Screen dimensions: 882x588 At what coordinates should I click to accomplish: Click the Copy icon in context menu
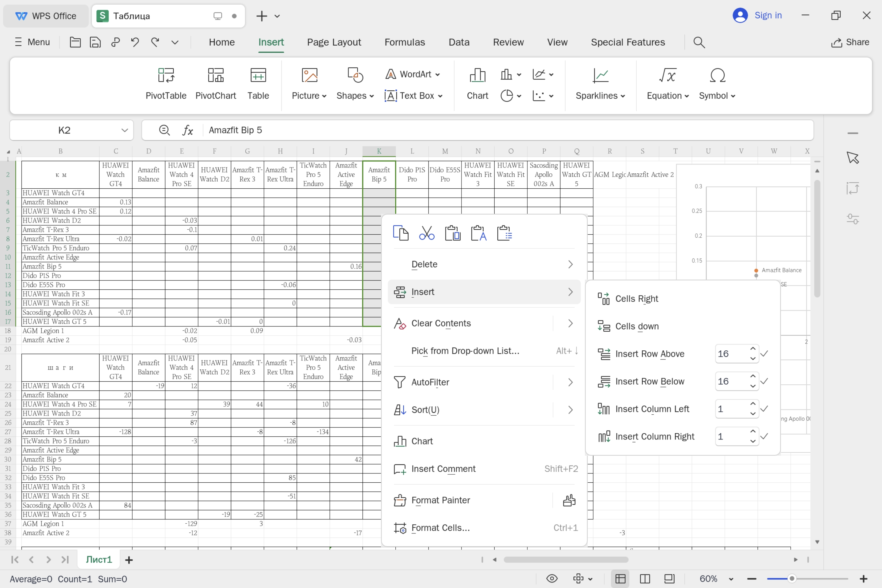(x=401, y=233)
